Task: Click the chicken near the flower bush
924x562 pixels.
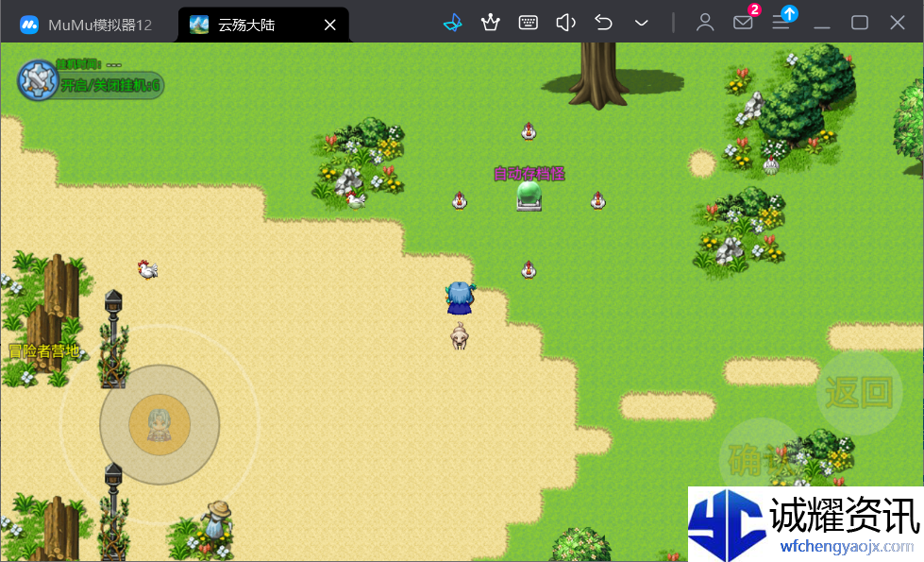Action: tap(355, 200)
